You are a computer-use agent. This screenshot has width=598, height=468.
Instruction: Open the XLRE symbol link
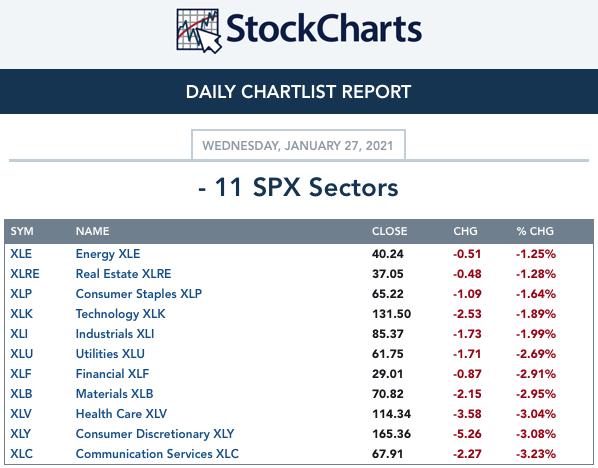click(25, 274)
